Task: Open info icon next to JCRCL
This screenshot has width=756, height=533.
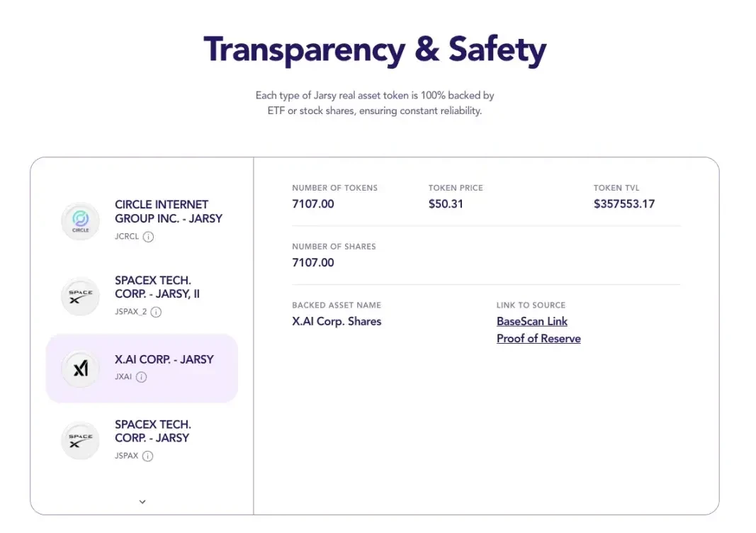Action: 149,237
